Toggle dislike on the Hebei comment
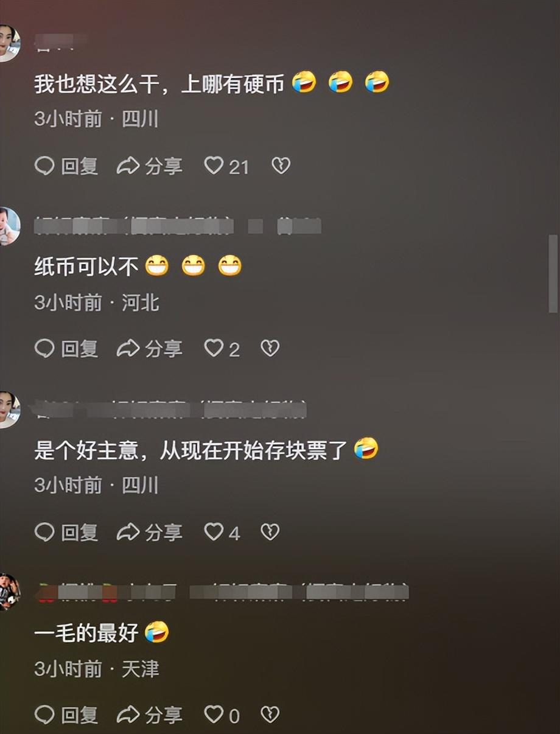Image resolution: width=560 pixels, height=734 pixels. (270, 348)
